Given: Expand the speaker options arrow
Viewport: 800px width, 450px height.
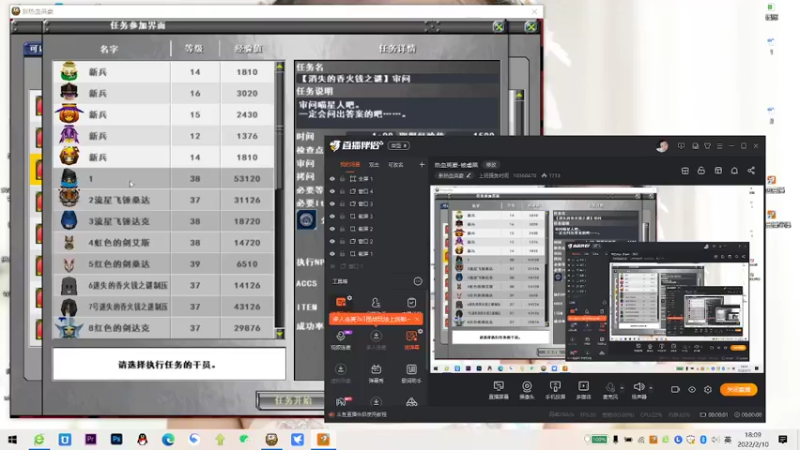Looking at the screenshot, I should [651, 388].
